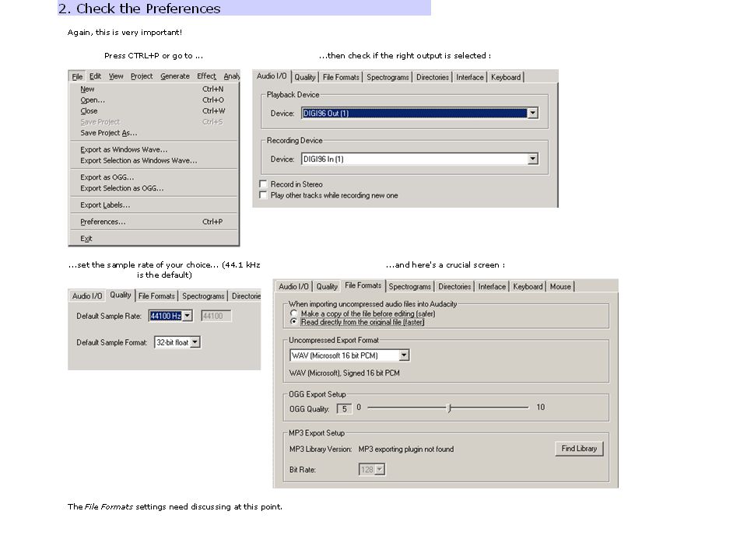Click the Find Library button
The width and height of the screenshot is (747, 560).
click(x=579, y=449)
